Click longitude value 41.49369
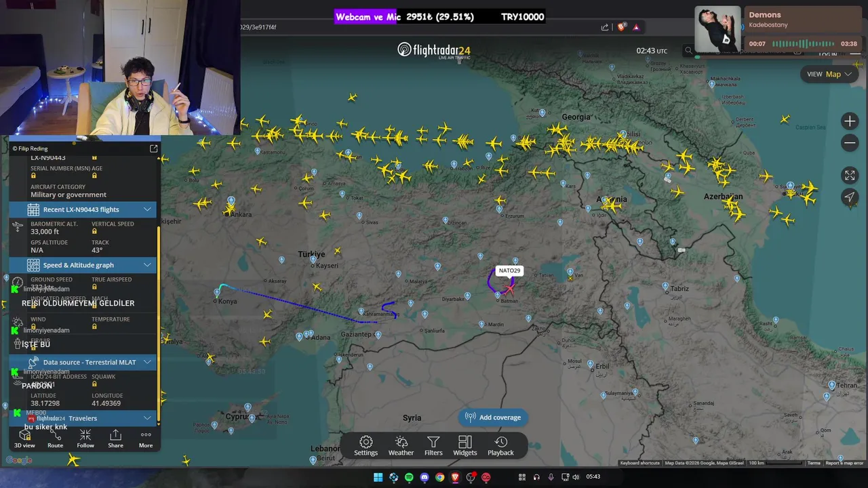The image size is (868, 488). point(106,403)
